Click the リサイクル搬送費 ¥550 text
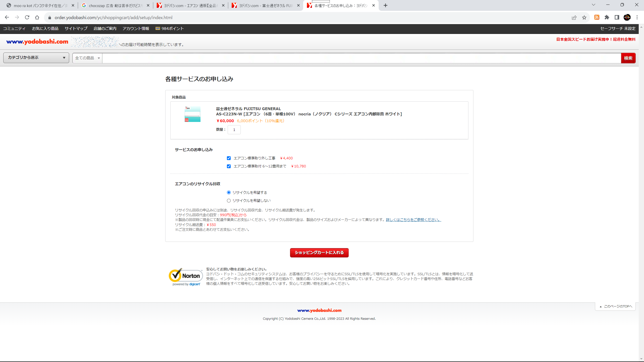644x362 pixels. click(195, 225)
